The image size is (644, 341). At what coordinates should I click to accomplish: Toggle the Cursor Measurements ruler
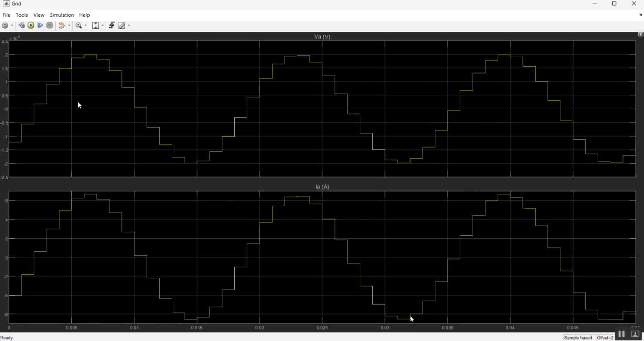point(122,26)
